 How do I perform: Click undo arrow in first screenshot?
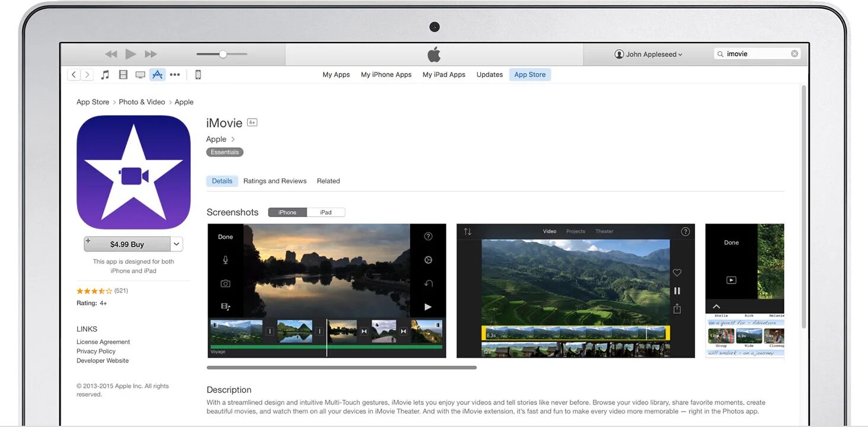(428, 283)
